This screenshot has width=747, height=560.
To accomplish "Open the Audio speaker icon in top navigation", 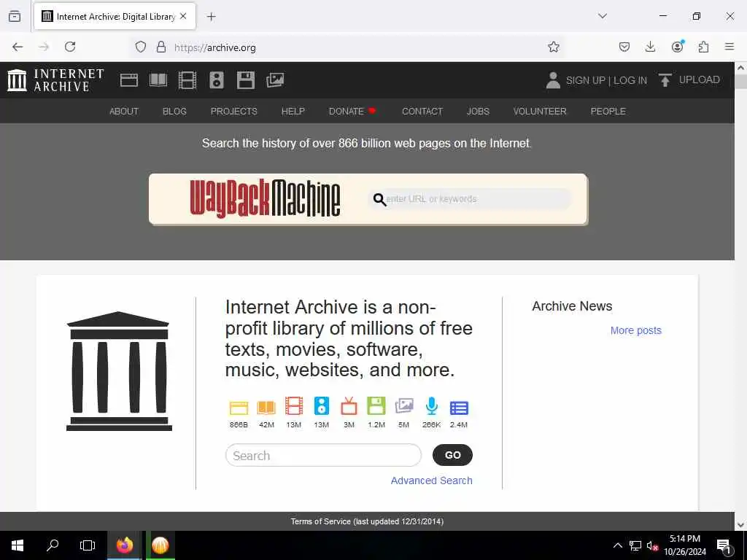I will point(216,80).
